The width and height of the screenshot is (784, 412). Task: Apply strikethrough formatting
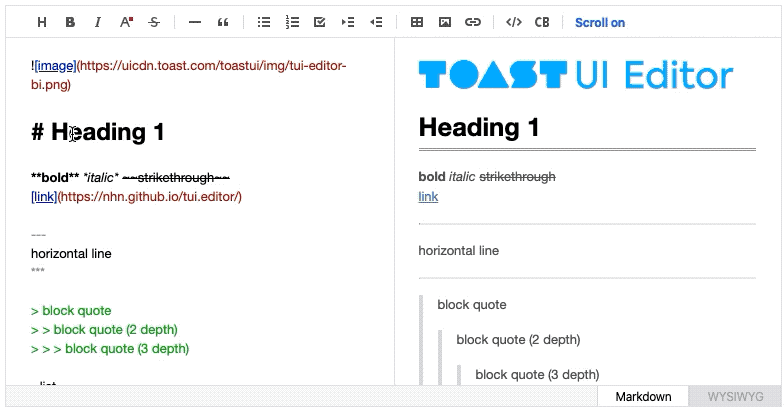154,22
